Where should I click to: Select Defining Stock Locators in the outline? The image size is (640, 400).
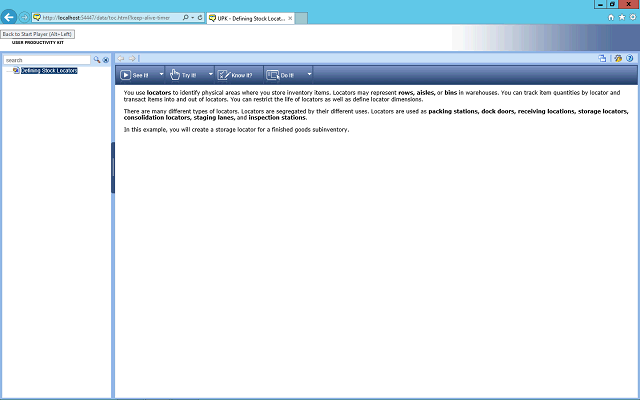[49, 71]
